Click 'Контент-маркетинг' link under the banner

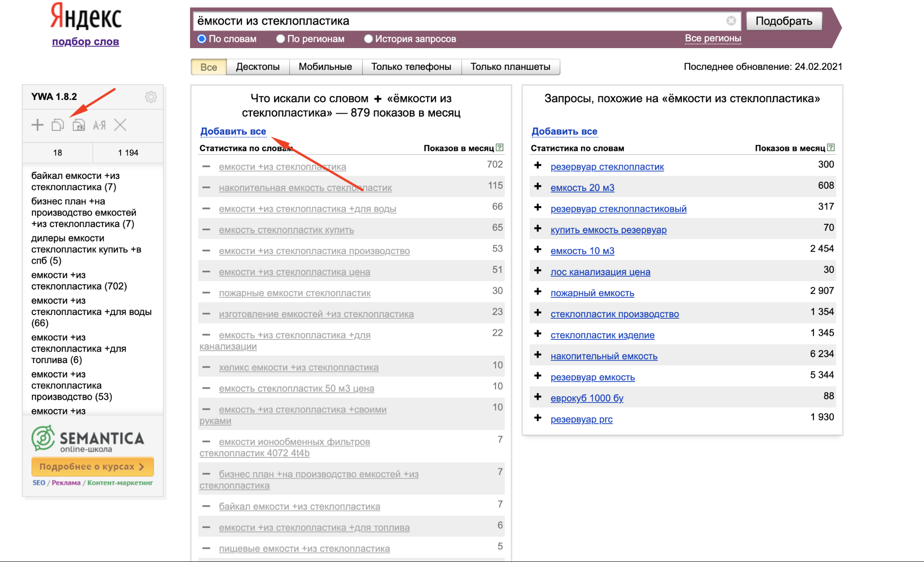pyautogui.click(x=120, y=482)
